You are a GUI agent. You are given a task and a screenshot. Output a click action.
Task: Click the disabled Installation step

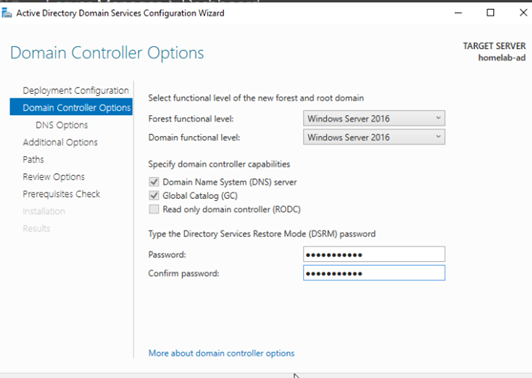pos(44,211)
